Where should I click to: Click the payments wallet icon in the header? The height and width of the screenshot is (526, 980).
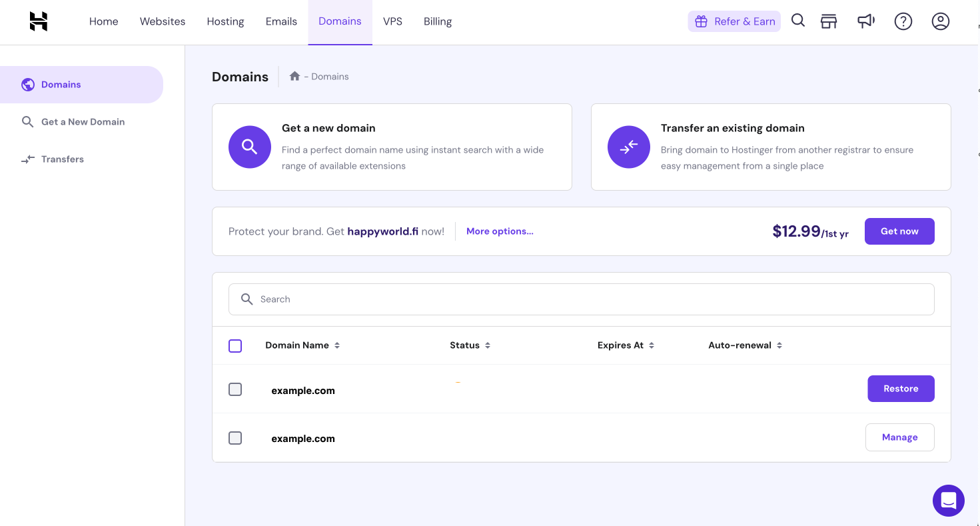click(828, 21)
